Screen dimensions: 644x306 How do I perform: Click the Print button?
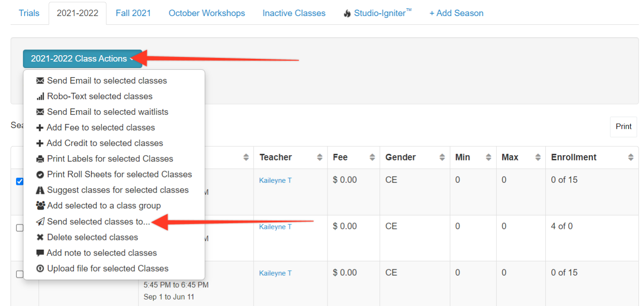click(x=623, y=127)
